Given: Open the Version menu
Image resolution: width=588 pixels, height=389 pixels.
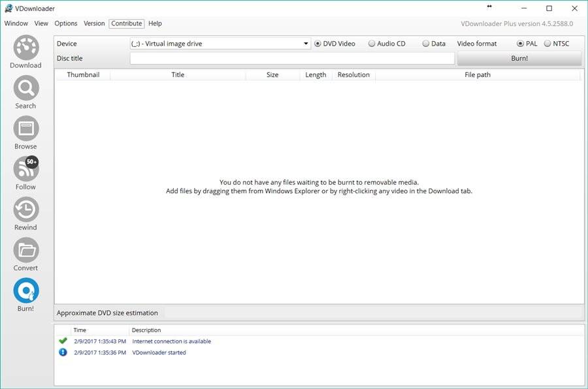Looking at the screenshot, I should (94, 23).
